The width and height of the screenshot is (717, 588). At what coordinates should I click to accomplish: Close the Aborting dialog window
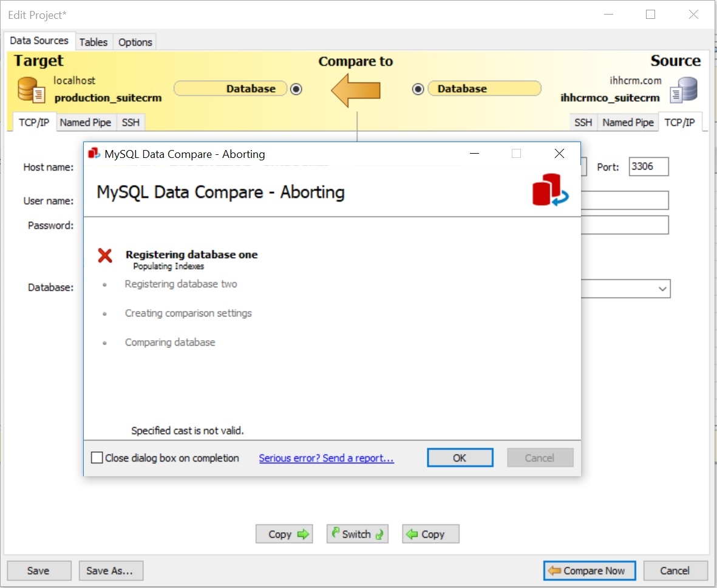559,154
